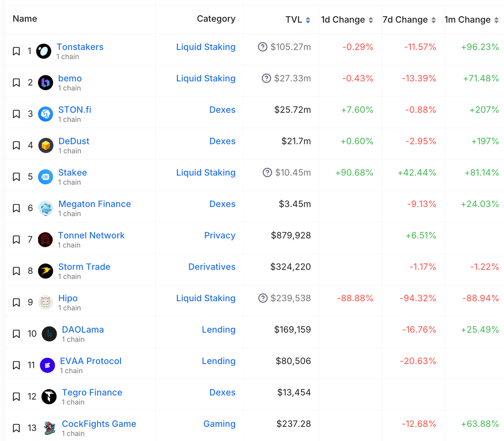Click the Gaming category link
Screen dimensions: 504x441
tap(219, 424)
